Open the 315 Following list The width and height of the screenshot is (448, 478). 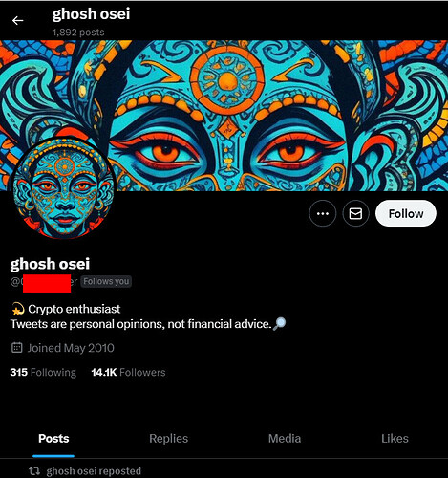(43, 372)
